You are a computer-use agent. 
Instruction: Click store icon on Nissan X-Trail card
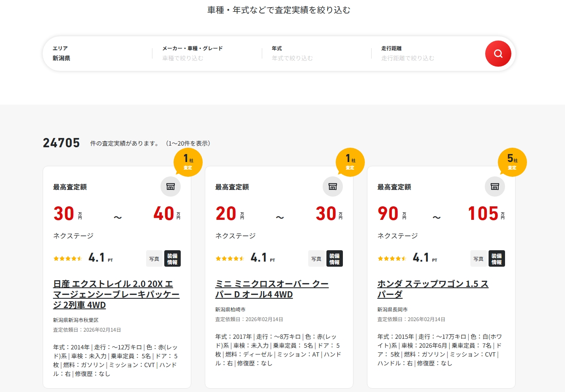(171, 187)
